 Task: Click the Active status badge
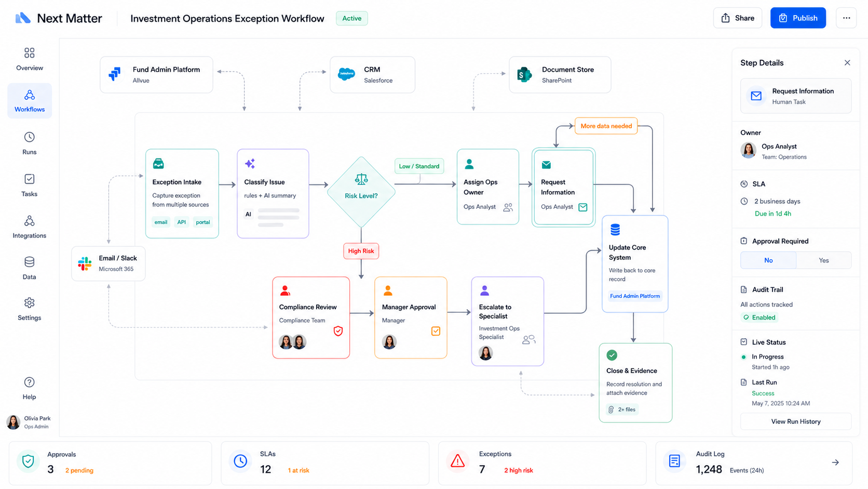point(351,18)
